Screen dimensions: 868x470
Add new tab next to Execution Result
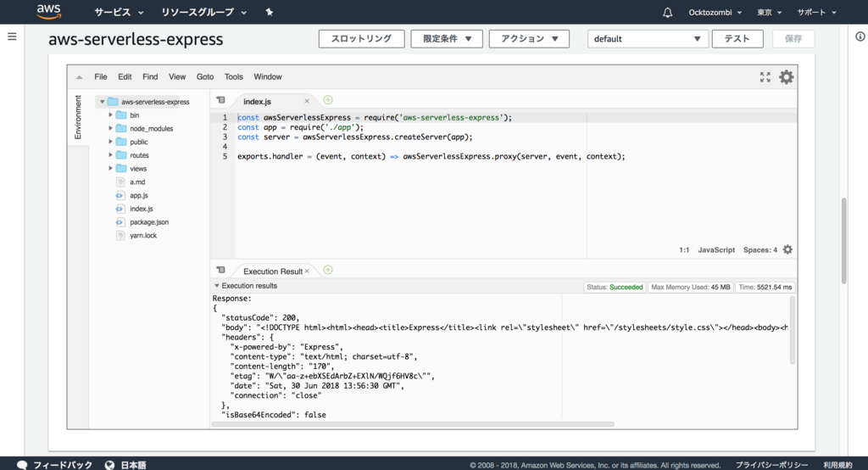click(328, 270)
